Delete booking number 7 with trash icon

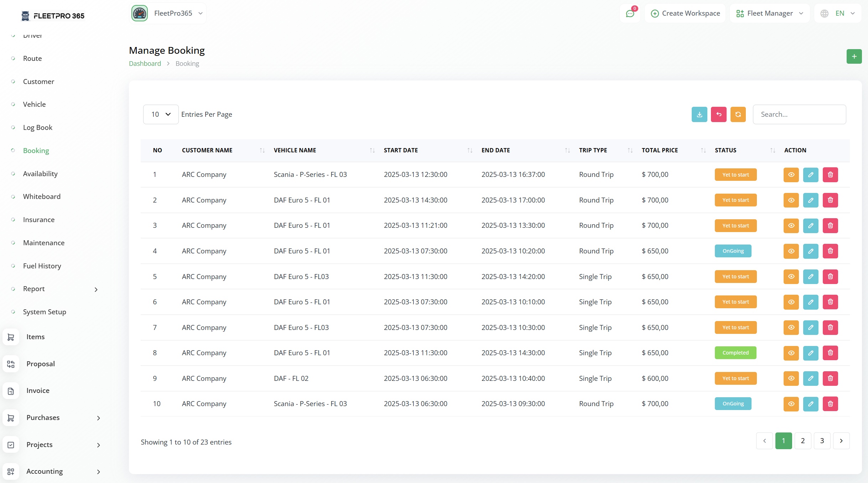point(830,327)
